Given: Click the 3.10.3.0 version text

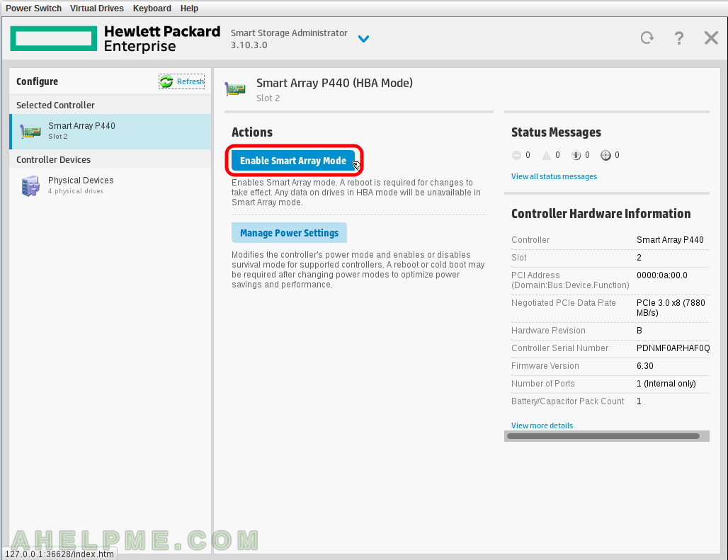Looking at the screenshot, I should (249, 45).
